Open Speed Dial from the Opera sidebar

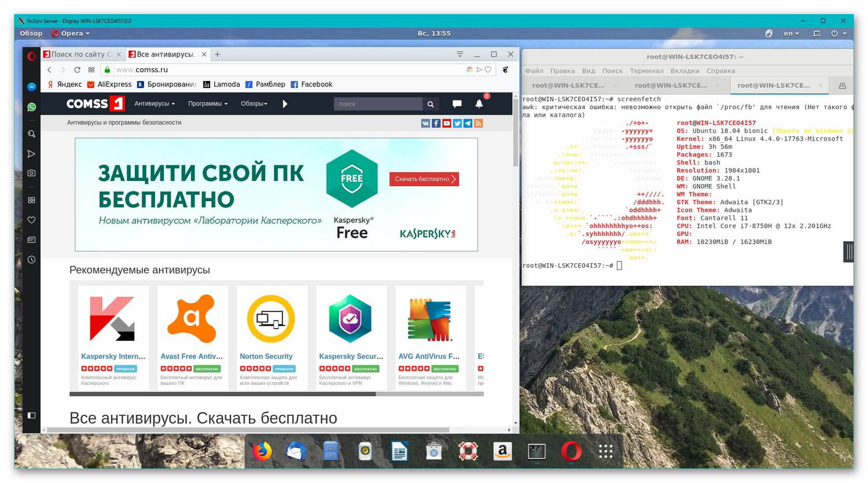32,200
